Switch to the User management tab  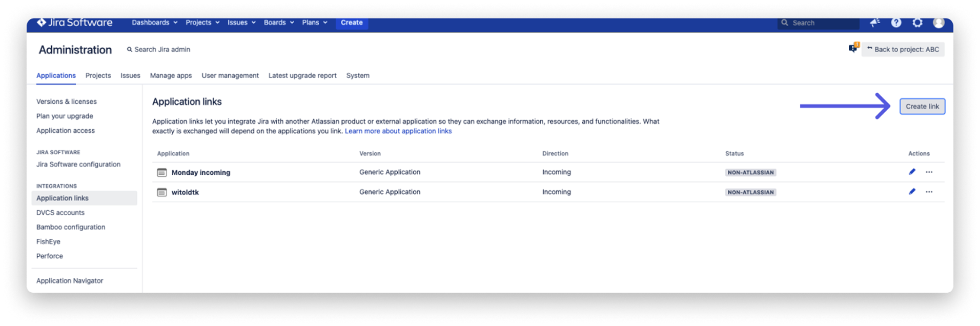230,75
